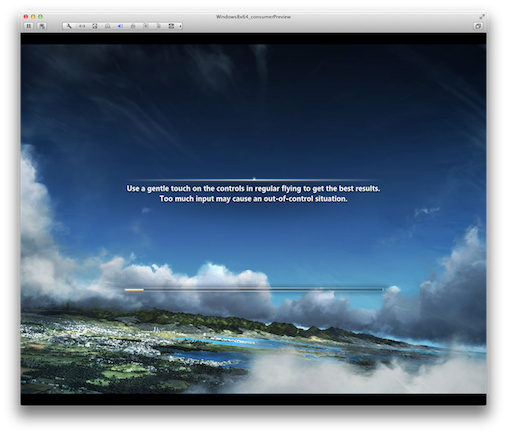Click the network adapter arrows icon
The width and height of the screenshot is (507, 434).
(82, 26)
